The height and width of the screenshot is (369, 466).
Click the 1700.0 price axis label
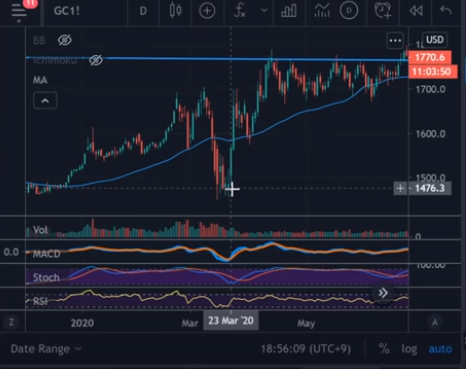(431, 89)
